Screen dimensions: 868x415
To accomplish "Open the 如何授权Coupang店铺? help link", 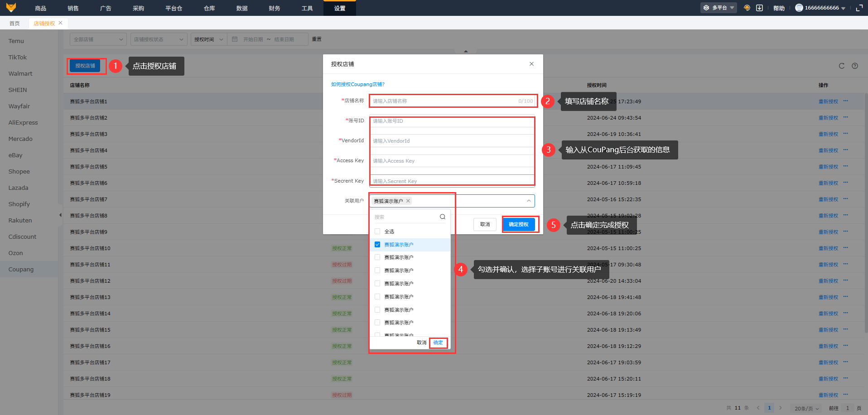I will coord(357,84).
